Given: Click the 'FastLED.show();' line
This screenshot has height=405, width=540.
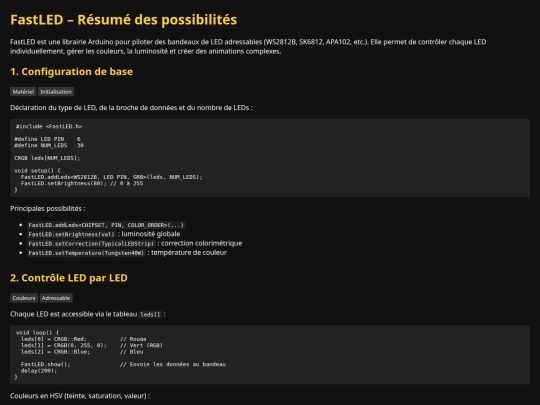Looking at the screenshot, I should pos(45,364).
